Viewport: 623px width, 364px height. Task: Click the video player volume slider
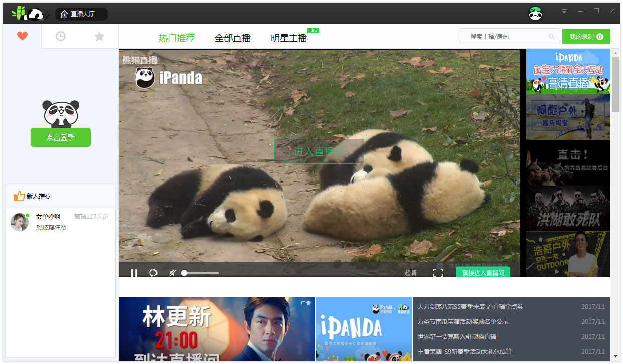(200, 273)
